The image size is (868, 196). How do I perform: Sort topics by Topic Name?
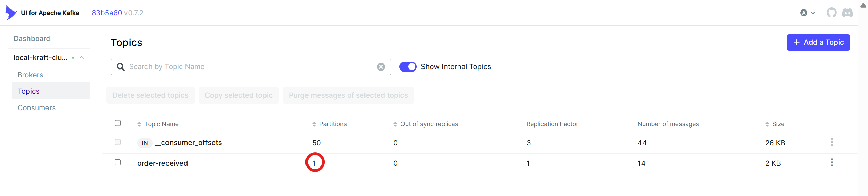click(x=161, y=124)
